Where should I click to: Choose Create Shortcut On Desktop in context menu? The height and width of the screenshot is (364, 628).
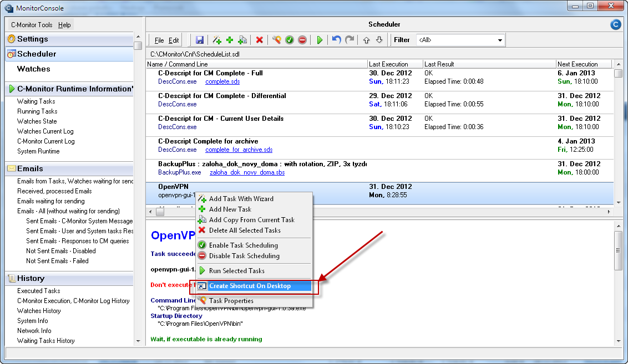pyautogui.click(x=254, y=286)
